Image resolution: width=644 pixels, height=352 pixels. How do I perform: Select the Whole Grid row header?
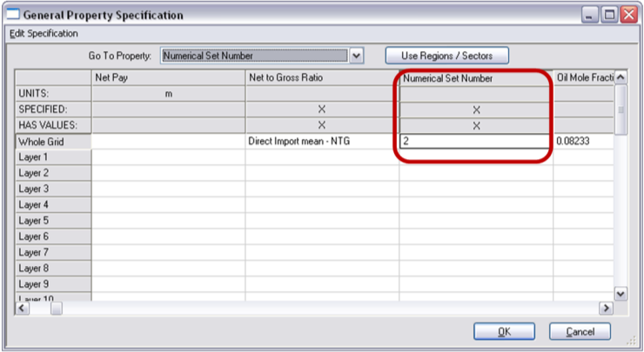pos(53,141)
